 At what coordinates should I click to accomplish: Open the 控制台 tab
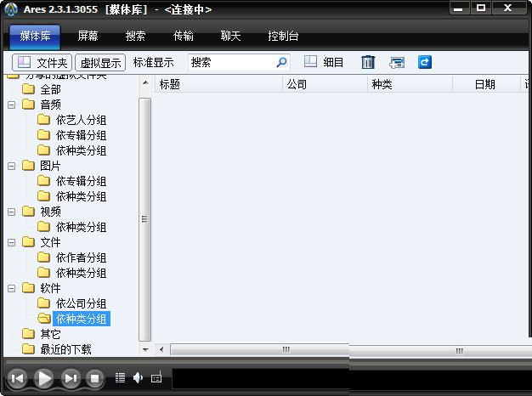(x=283, y=37)
